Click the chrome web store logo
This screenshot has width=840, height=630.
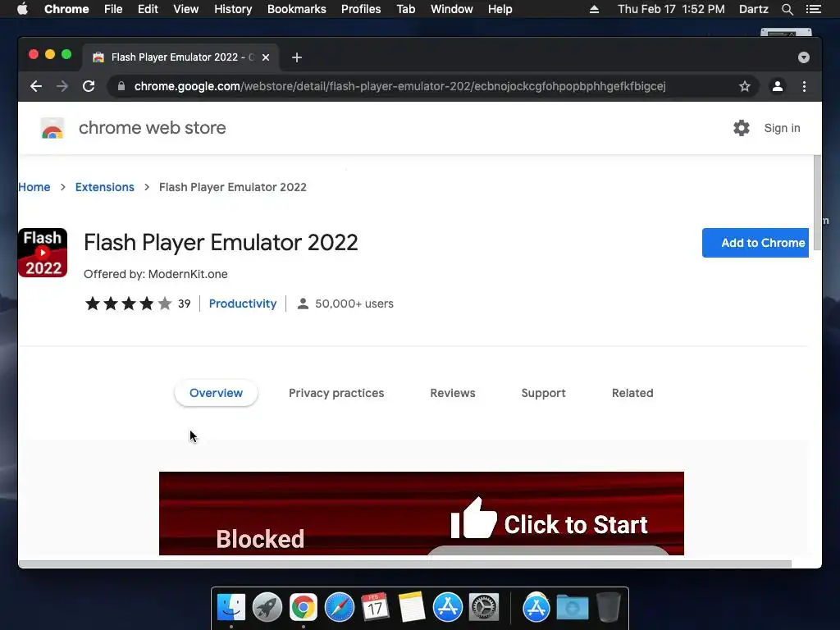(52, 129)
